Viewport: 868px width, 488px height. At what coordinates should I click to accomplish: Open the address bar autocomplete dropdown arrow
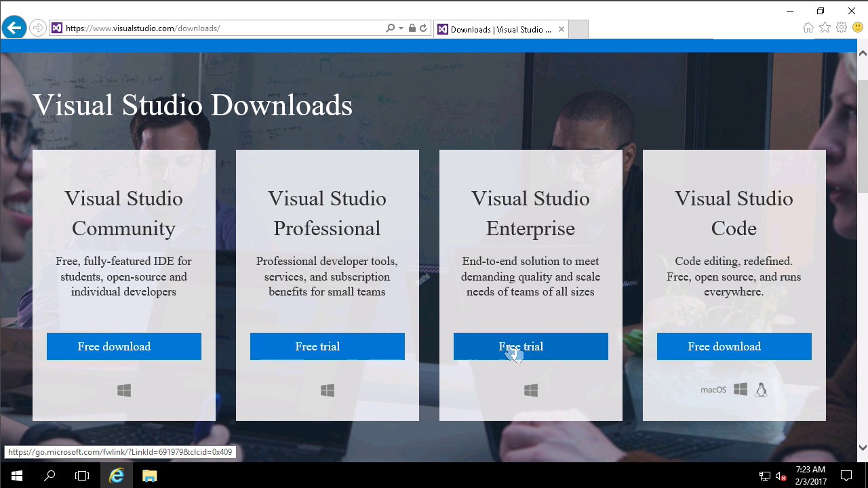[x=401, y=28]
